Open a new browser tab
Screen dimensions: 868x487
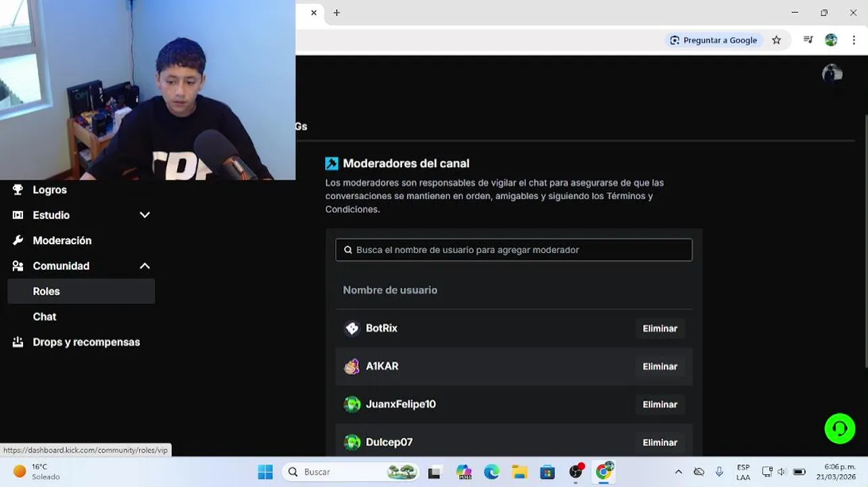[337, 13]
